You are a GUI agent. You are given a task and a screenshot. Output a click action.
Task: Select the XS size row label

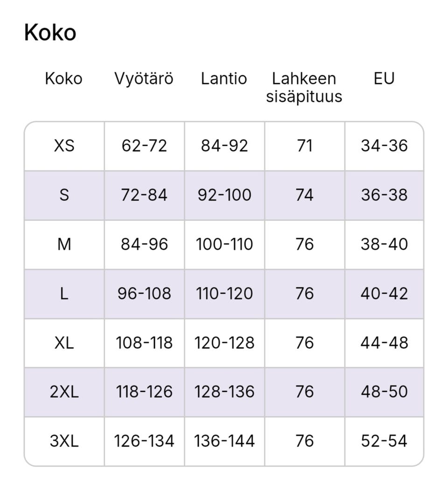[64, 146]
